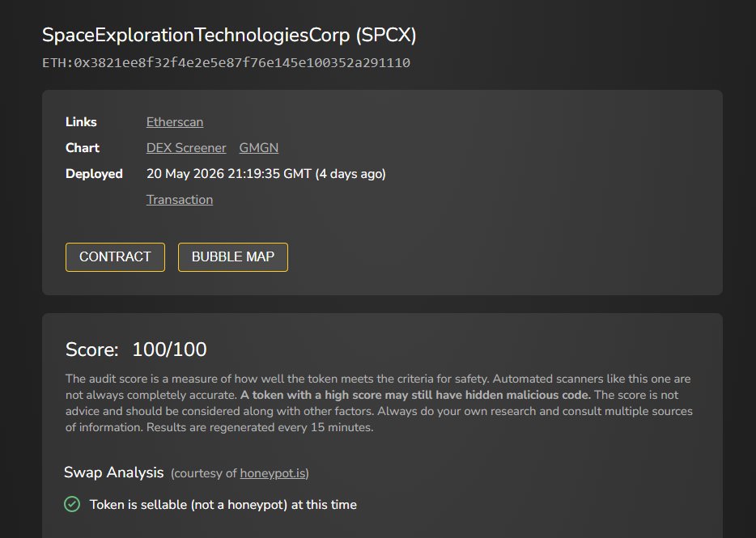The width and height of the screenshot is (756, 538).
Task: Click the bold hidden malicious code warning
Action: (415, 395)
